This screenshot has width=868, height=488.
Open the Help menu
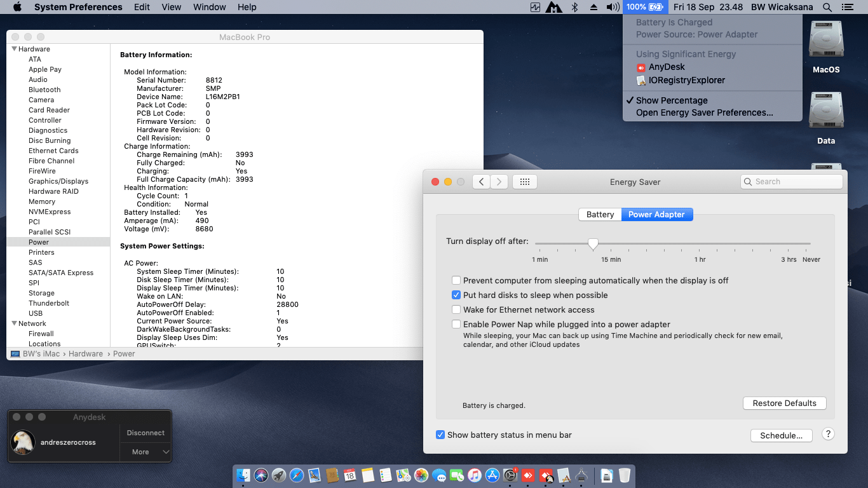tap(247, 7)
